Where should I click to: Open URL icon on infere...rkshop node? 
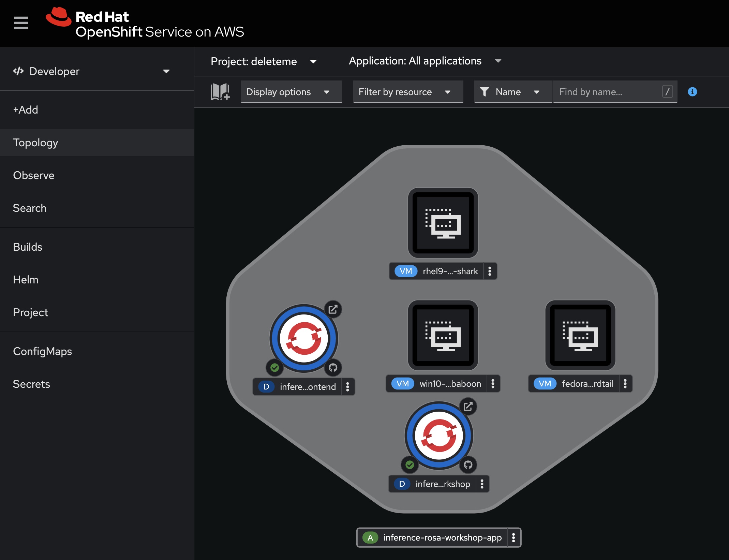click(x=468, y=407)
